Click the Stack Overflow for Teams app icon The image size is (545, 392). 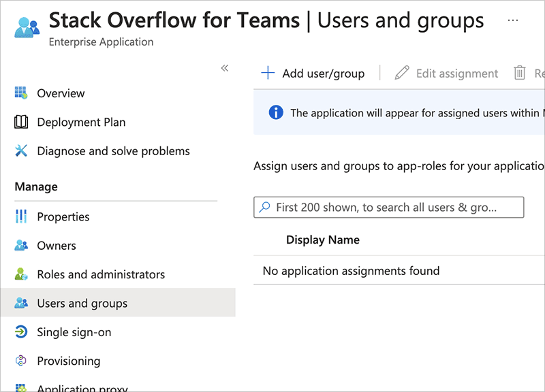click(x=27, y=27)
